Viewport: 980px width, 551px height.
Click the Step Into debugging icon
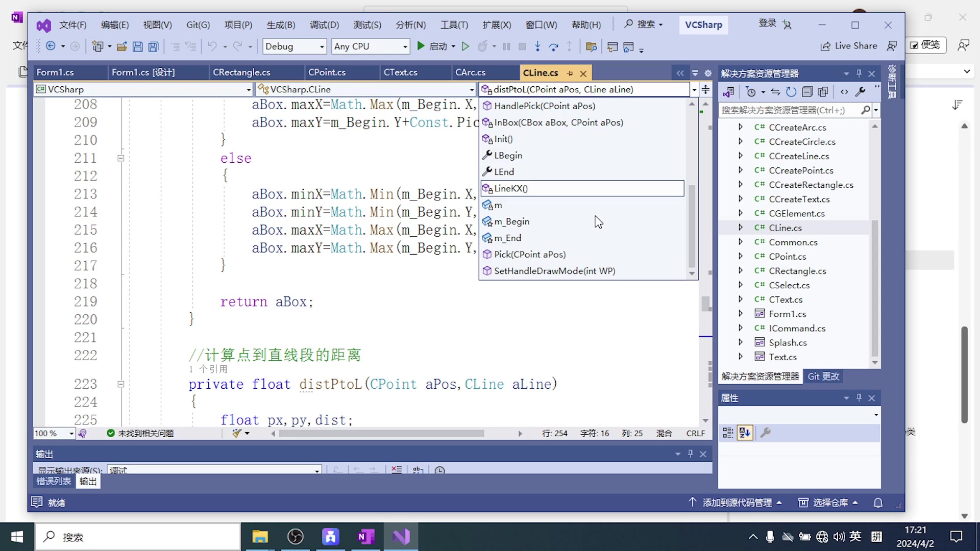click(538, 46)
